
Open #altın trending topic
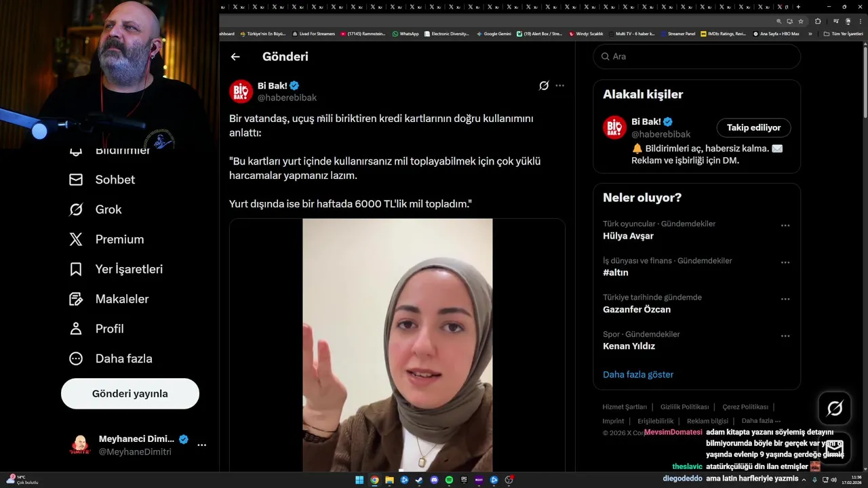616,272
